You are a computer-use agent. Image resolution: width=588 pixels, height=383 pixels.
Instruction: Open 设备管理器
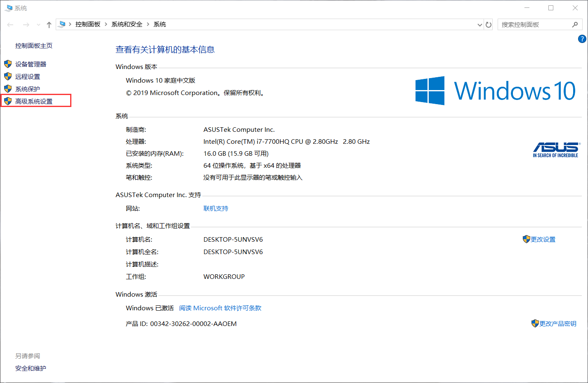click(31, 64)
